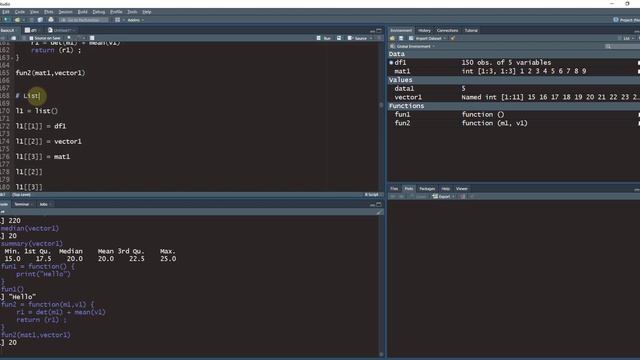640x360 pixels.
Task: Switch to the Plots tab
Action: (x=409, y=189)
